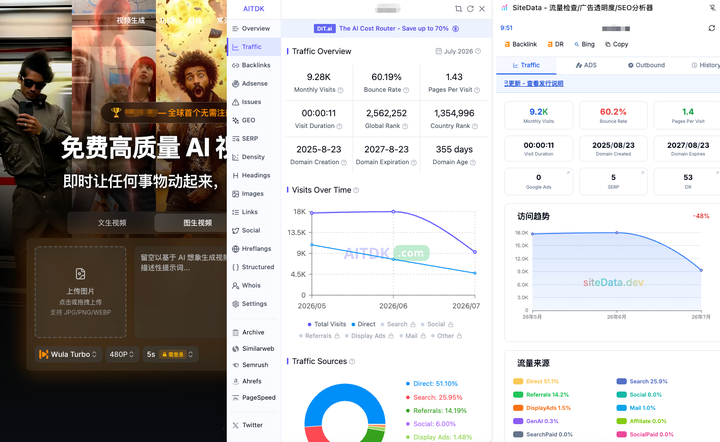Open Backlinks in the AITDK sidebar
720x442 pixels.
coord(251,65)
